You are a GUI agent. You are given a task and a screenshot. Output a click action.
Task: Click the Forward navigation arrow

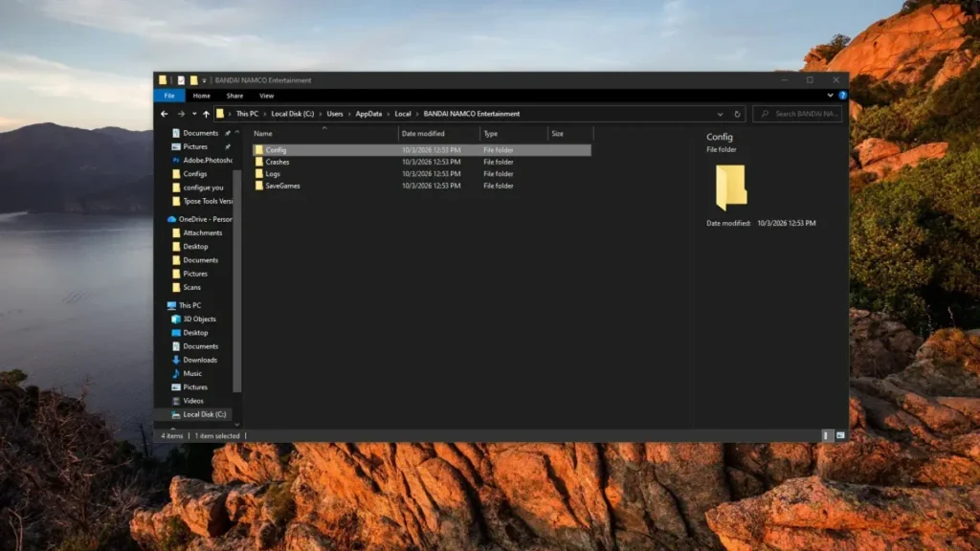(x=181, y=115)
